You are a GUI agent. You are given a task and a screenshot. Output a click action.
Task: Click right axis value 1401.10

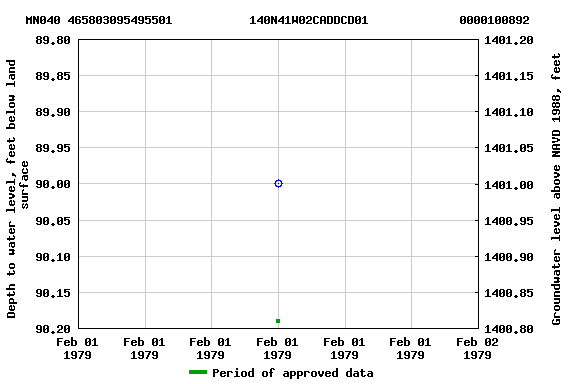509,112
